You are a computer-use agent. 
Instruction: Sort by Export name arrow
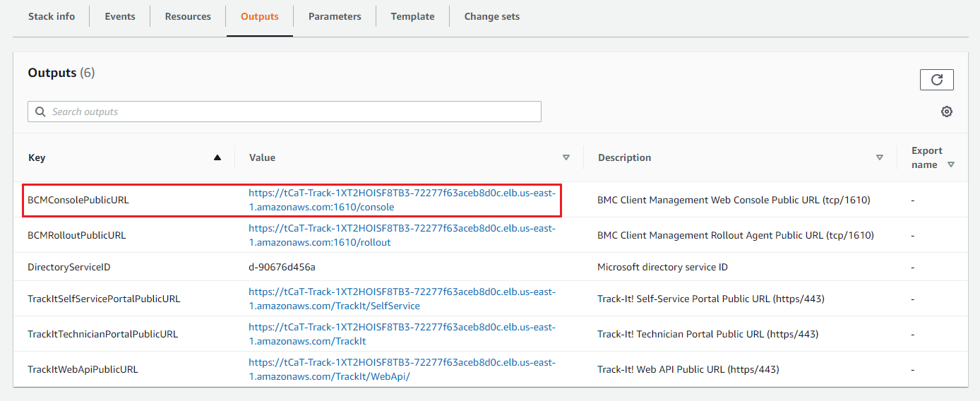click(951, 164)
